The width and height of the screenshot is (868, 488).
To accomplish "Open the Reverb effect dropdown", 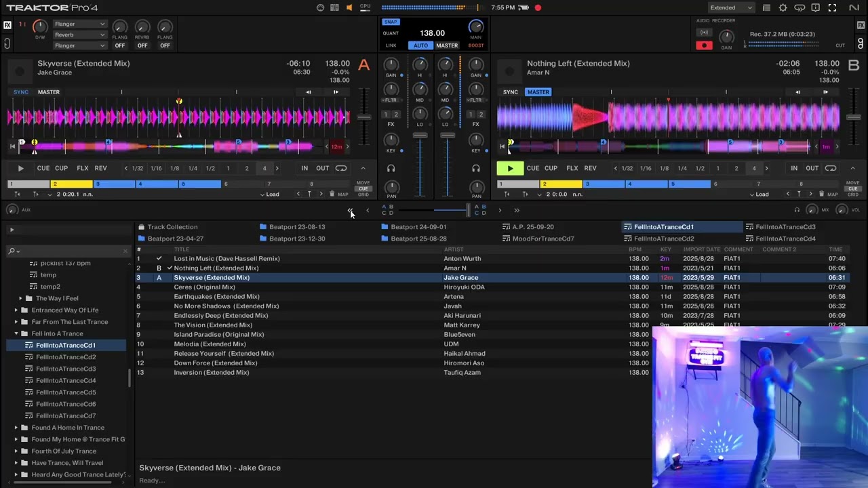I will (79, 35).
